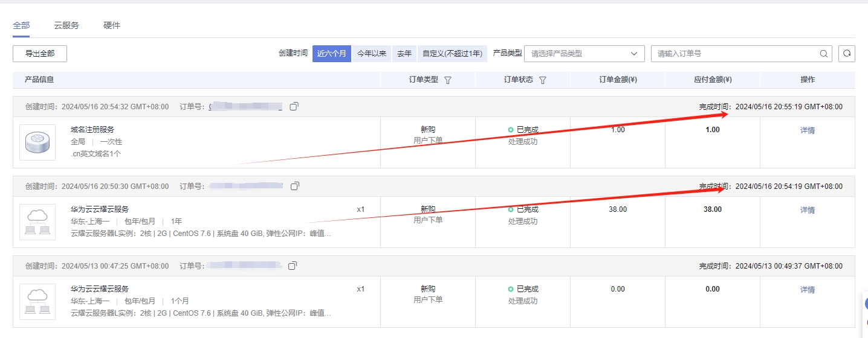Click the 订单金额(¥) column header
868x338 pixels.
coord(618,80)
